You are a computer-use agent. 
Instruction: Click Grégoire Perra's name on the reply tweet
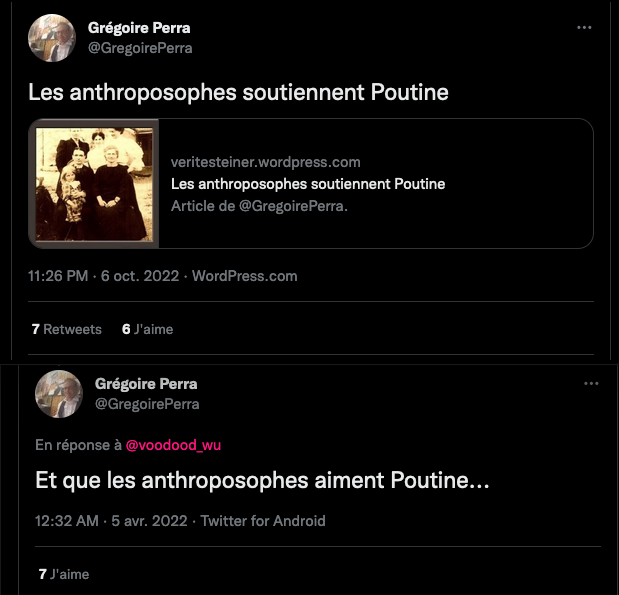tap(146, 384)
